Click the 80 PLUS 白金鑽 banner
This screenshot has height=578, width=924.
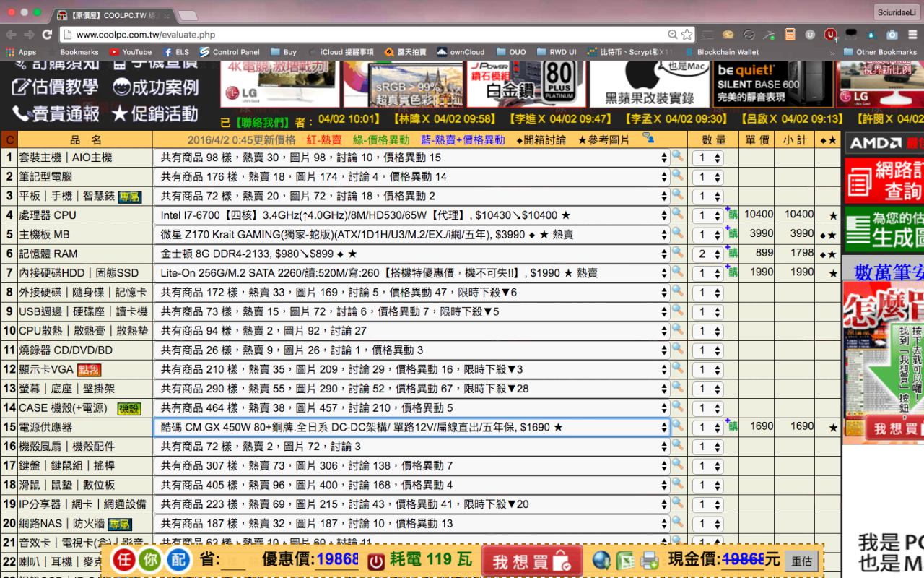526,85
